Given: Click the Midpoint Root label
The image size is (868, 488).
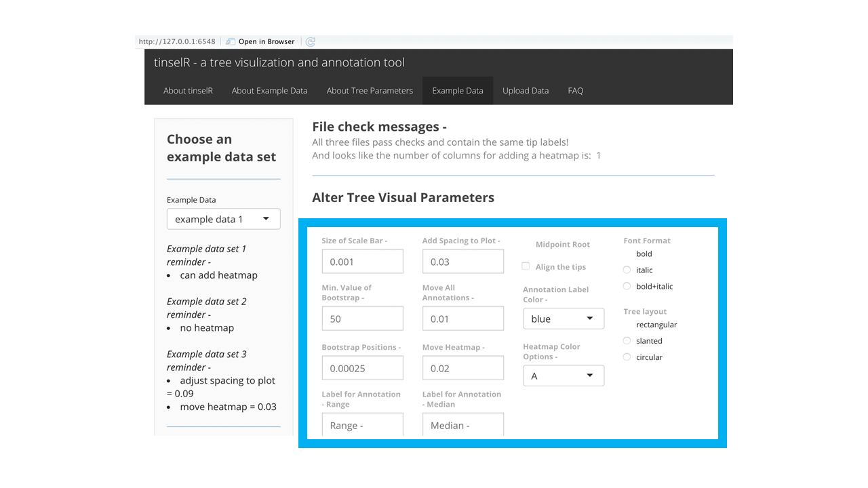Looking at the screenshot, I should coord(563,245).
